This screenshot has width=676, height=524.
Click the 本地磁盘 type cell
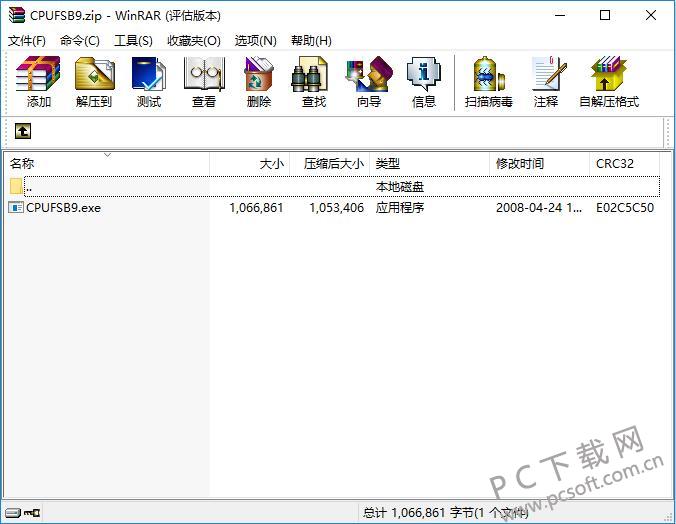[400, 186]
